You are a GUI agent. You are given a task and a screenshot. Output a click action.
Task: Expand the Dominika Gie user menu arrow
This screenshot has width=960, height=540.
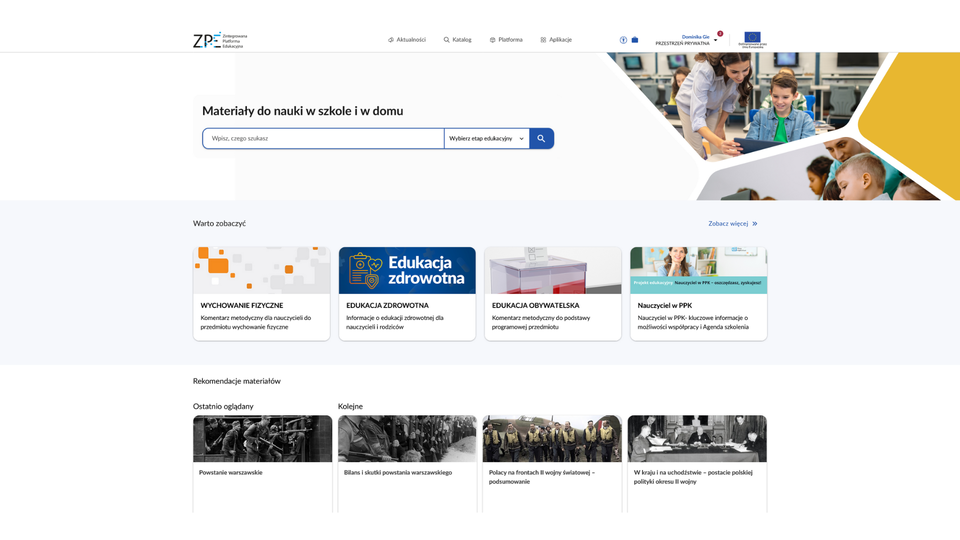(715, 41)
